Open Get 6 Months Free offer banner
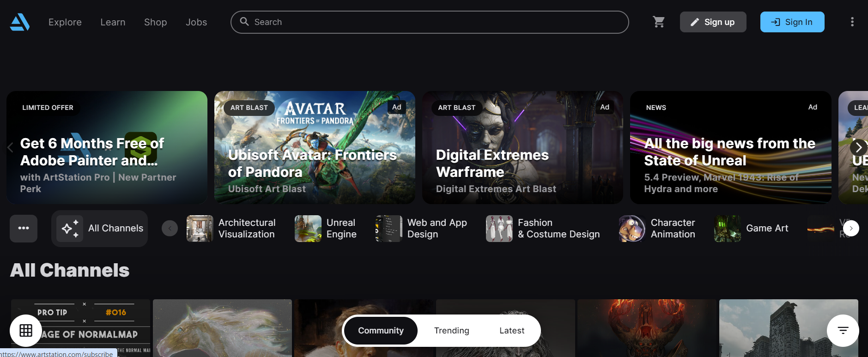The height and width of the screenshot is (357, 868). click(107, 147)
